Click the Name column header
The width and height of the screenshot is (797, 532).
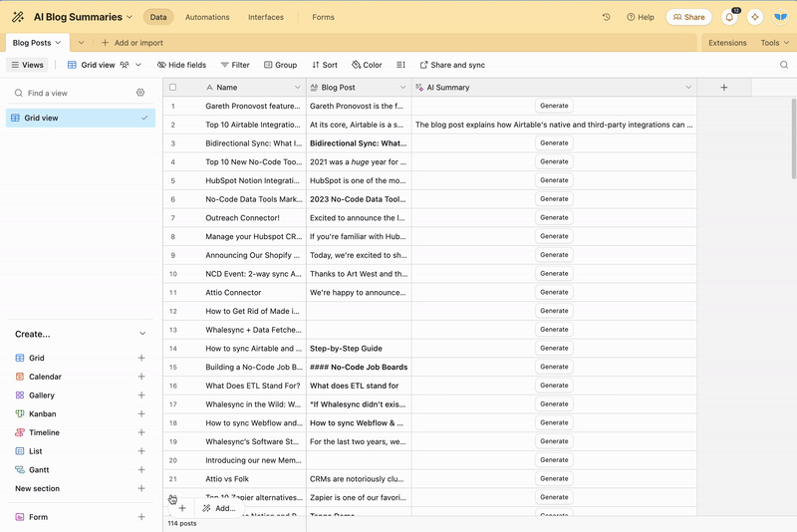(x=254, y=88)
